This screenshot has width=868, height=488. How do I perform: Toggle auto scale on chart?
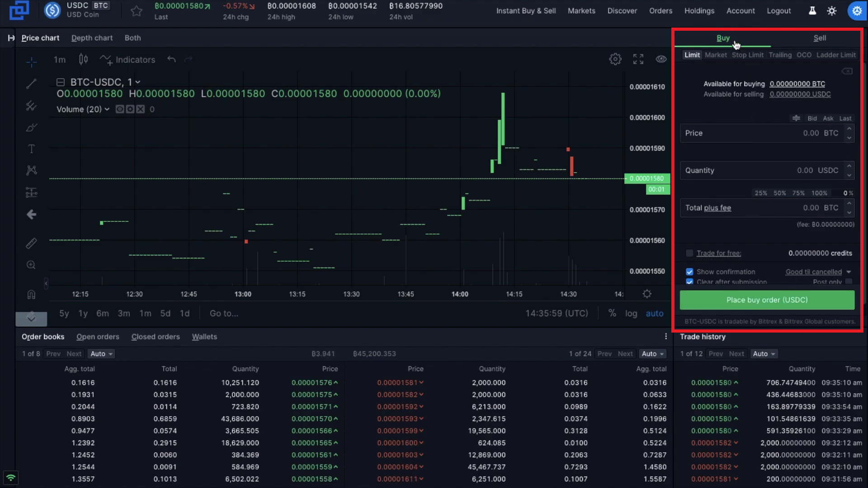click(655, 313)
